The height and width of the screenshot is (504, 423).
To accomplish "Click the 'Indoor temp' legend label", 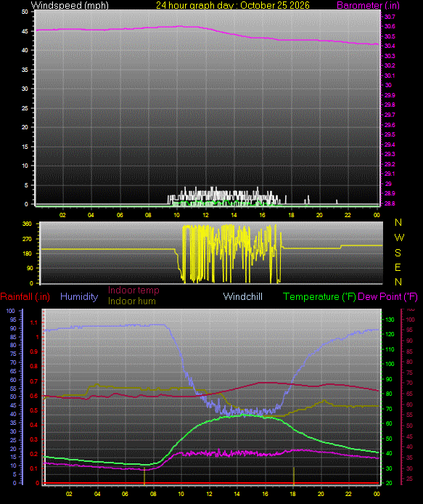I will [x=134, y=290].
